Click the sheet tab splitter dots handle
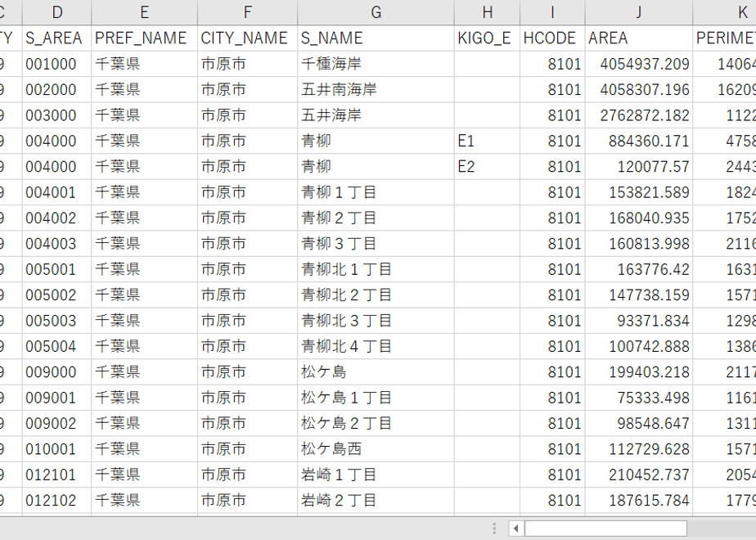The image size is (756, 540). [x=494, y=529]
